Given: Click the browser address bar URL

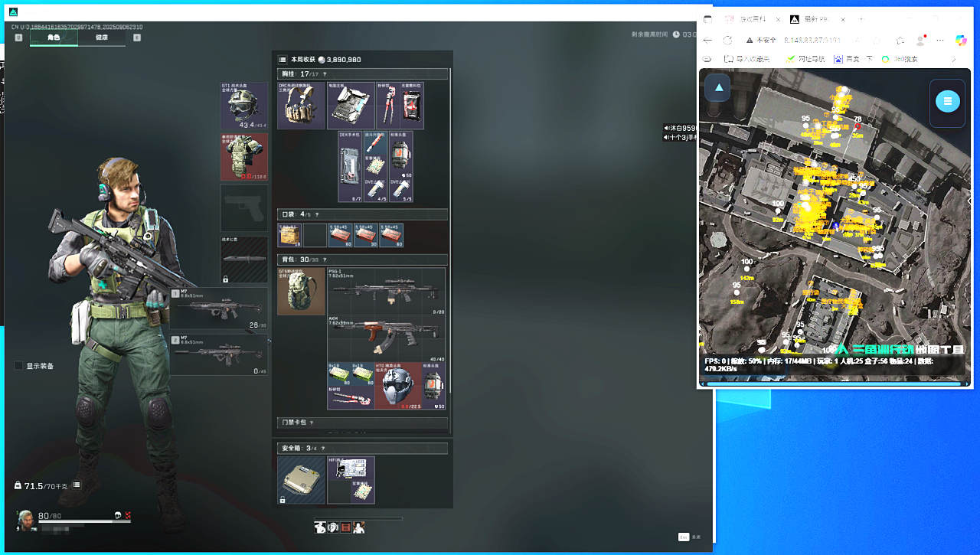Looking at the screenshot, I should (x=812, y=40).
